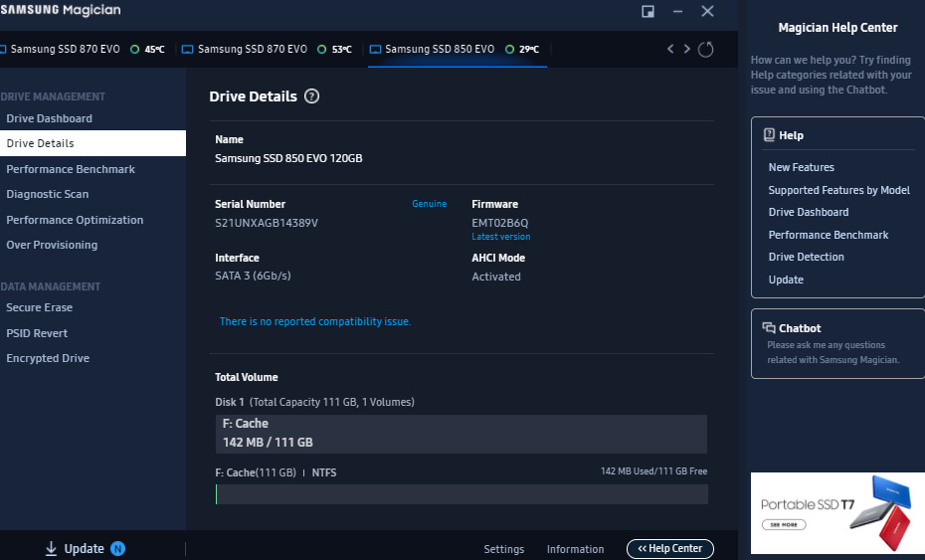Image resolution: width=925 pixels, height=560 pixels.
Task: Close the Samsung Magician window
Action: (708, 12)
